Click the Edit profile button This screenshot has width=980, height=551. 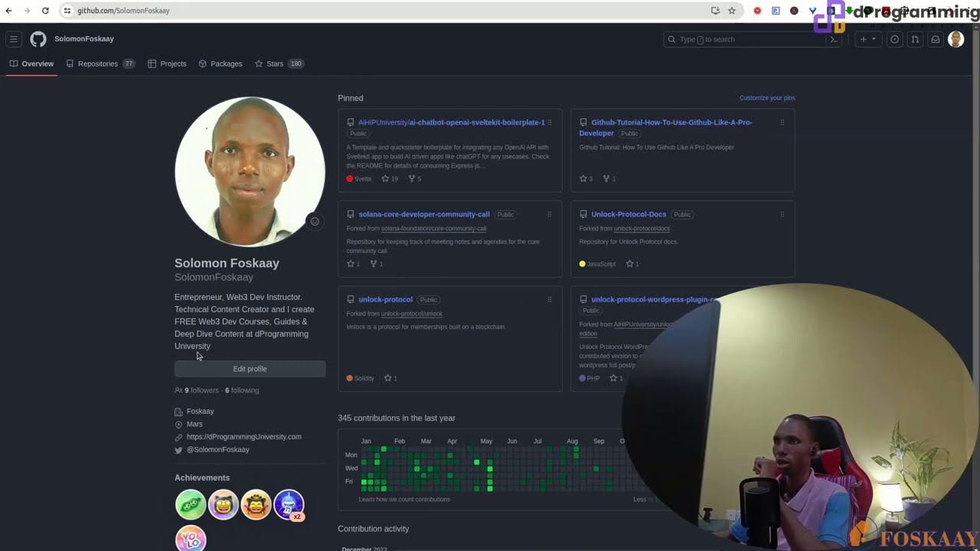[250, 369]
